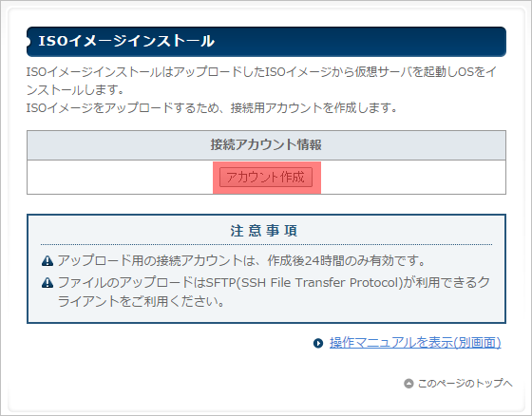Click the warning icon beside the SFTP notice

47,282
